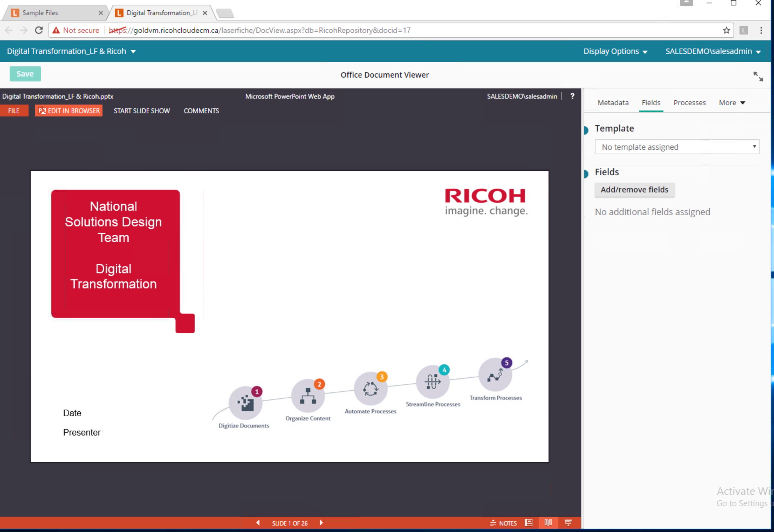
Task: Click the help question mark icon
Action: [x=572, y=96]
